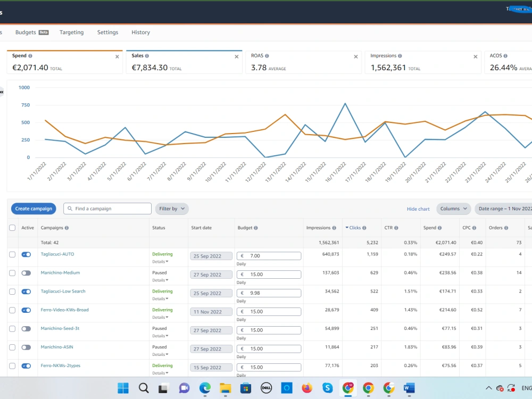This screenshot has height=399, width=532.
Task: Show info icon beside Campaigns column
Action: pyautogui.click(x=67, y=228)
